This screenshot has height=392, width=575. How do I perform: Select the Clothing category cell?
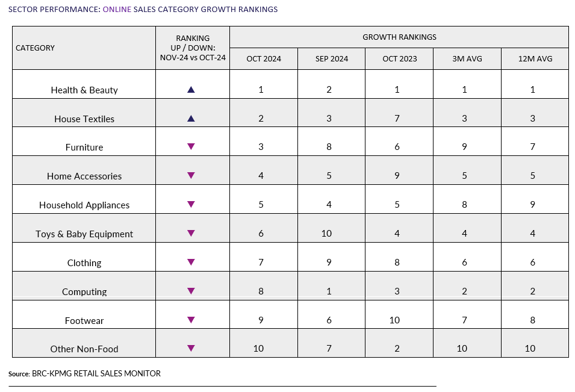coord(84,257)
